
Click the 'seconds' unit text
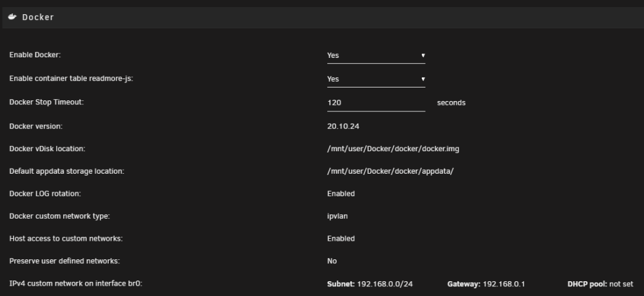click(x=451, y=103)
